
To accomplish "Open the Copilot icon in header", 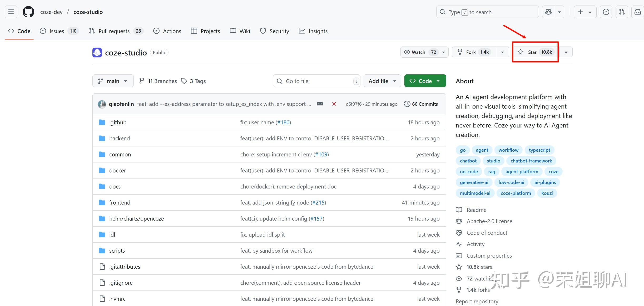I will [548, 12].
